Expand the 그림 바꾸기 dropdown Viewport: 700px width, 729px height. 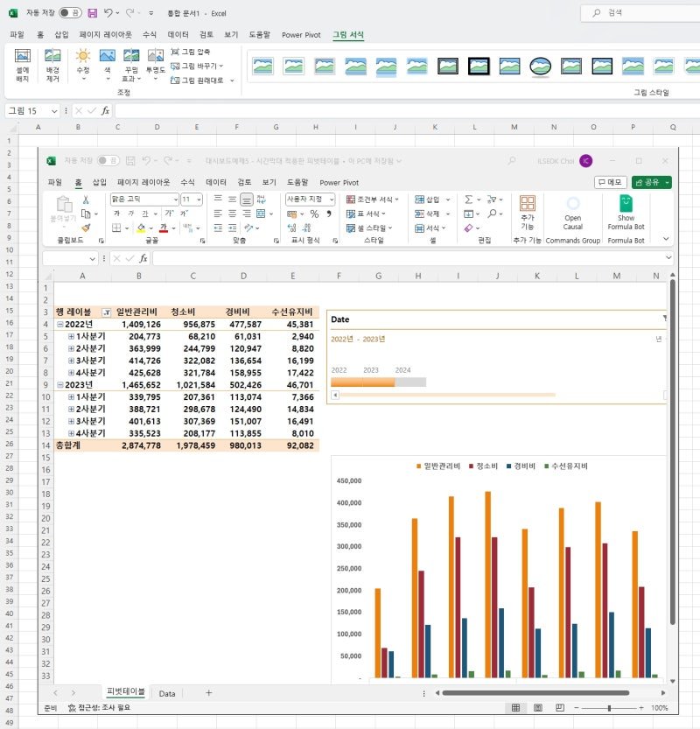(221, 66)
